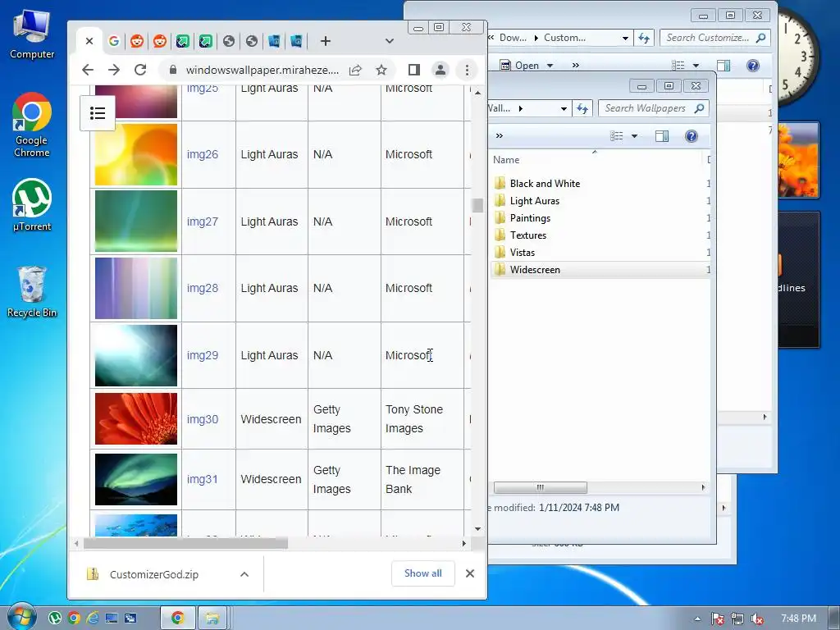Select the Widescreen folder
Viewport: 840px width, 630px height.
(535, 269)
